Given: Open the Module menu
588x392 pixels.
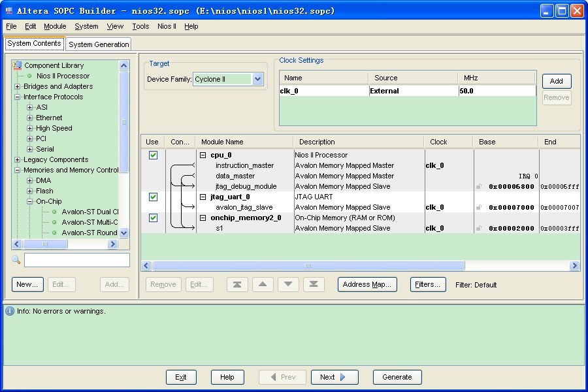Looking at the screenshot, I should tap(55, 26).
